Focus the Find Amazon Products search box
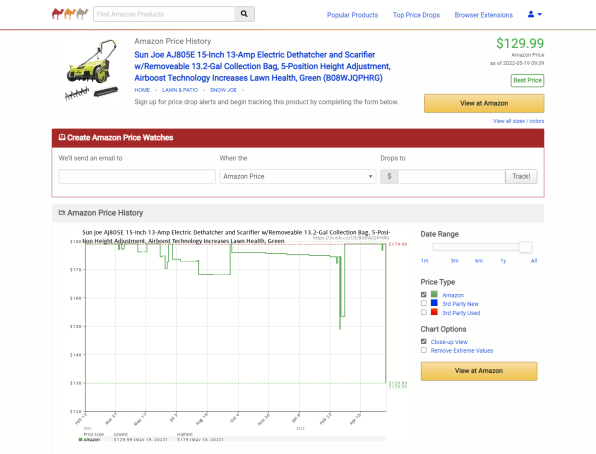 (164, 14)
